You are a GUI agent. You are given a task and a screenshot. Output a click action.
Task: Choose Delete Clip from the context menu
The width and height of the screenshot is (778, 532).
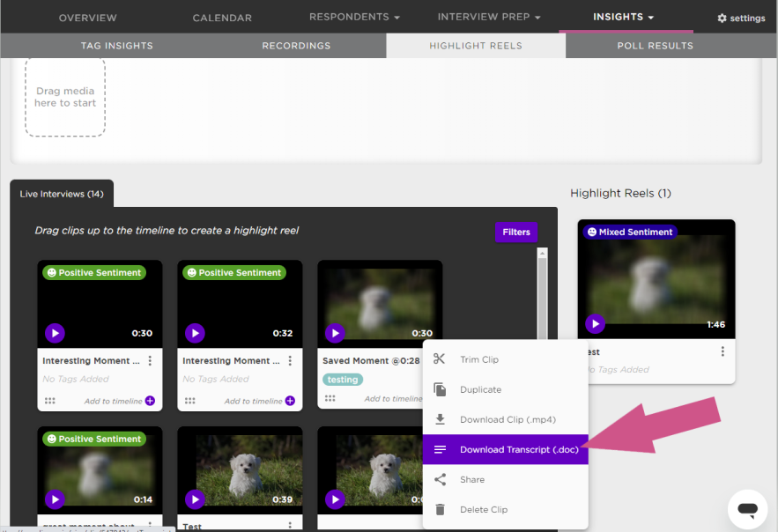point(505,510)
